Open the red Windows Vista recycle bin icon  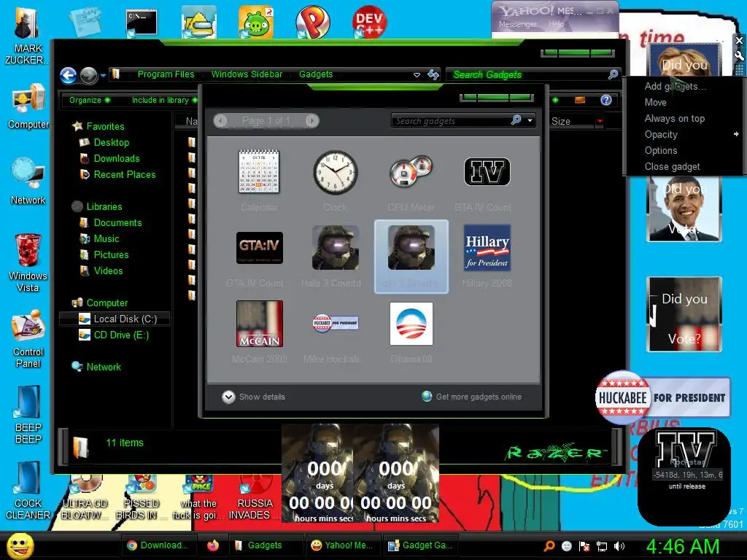(x=28, y=262)
